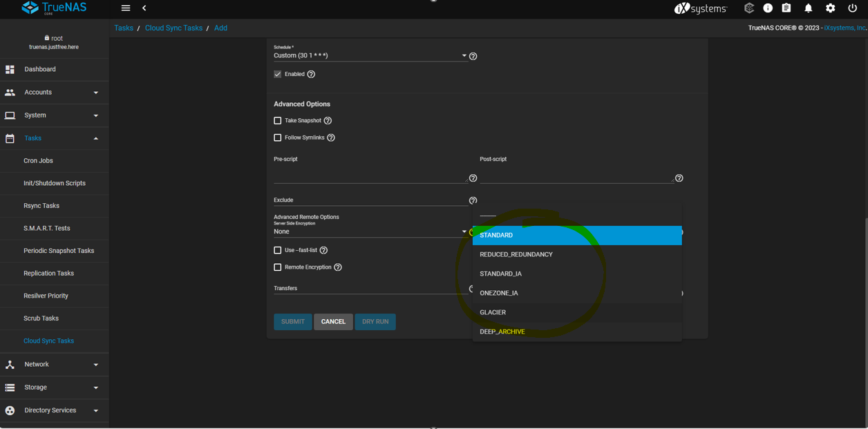The image size is (868, 429).
Task: Expand the System menu
Action: (96, 115)
